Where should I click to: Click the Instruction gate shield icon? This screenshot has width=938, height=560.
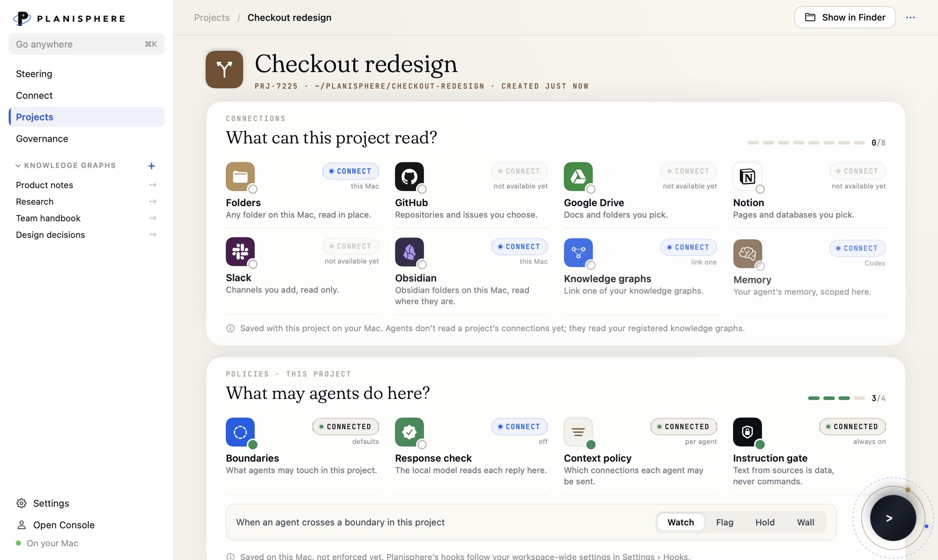(x=748, y=432)
